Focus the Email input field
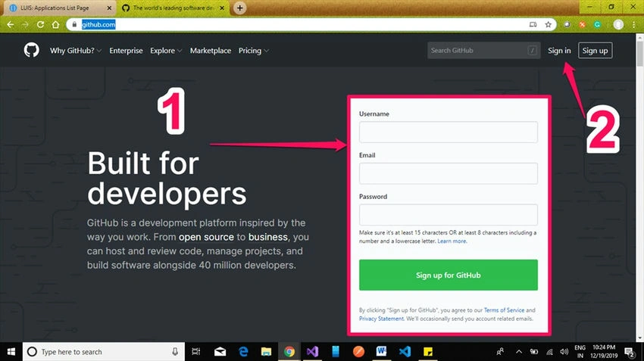 pyautogui.click(x=448, y=173)
